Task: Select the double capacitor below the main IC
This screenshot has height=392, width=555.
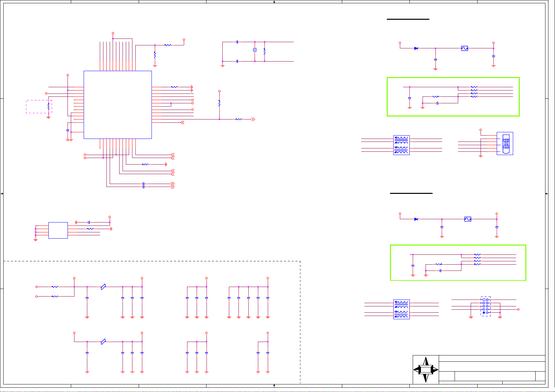Action: (144, 185)
